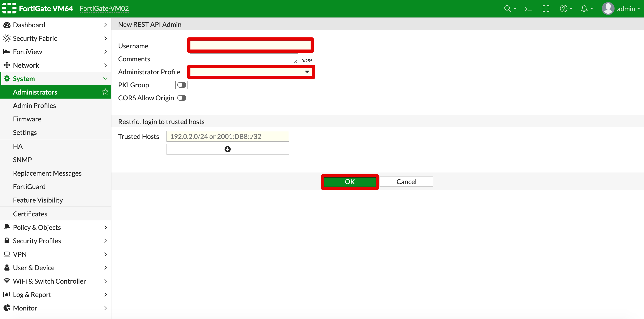Open the Feature Visibility page
Image resolution: width=644 pixels, height=319 pixels.
[38, 200]
